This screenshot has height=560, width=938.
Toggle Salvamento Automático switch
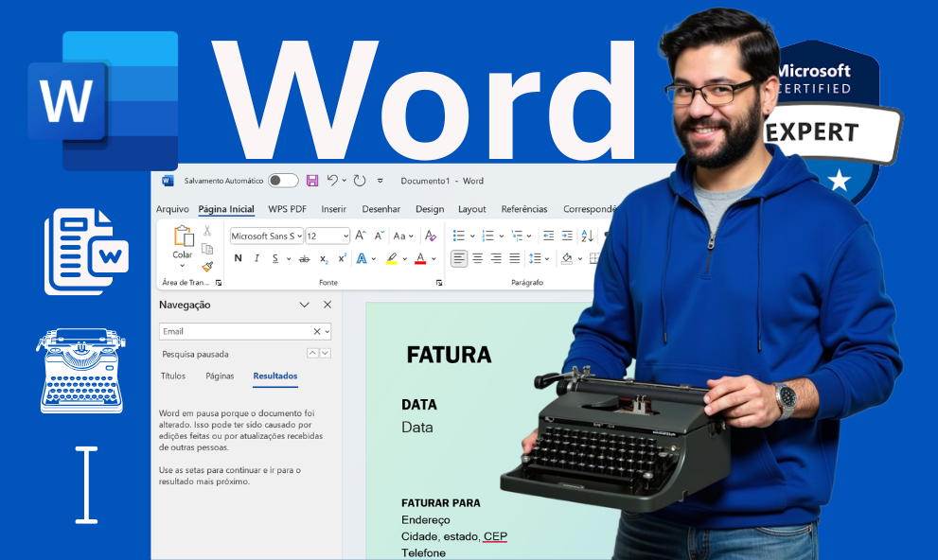[x=283, y=181]
